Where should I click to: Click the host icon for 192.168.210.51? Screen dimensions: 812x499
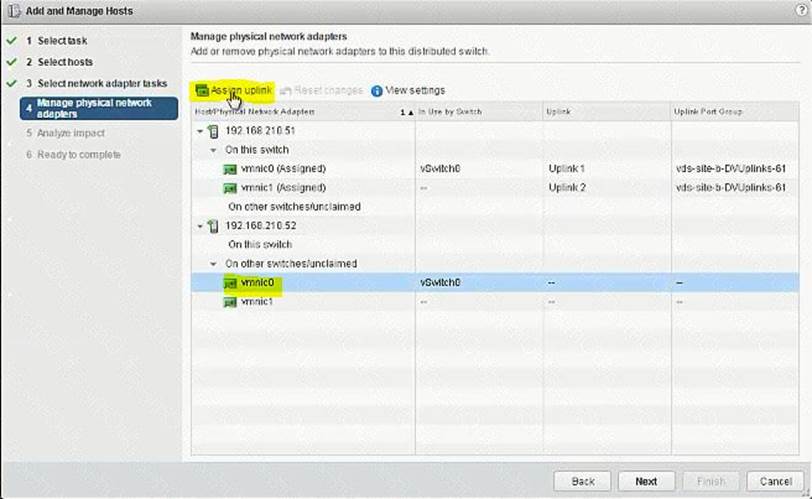coord(212,131)
